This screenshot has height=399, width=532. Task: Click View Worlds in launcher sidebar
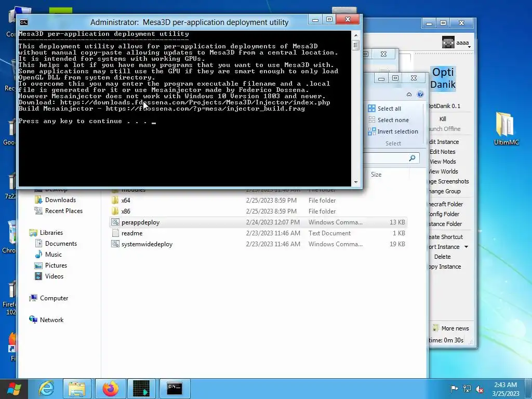pyautogui.click(x=444, y=171)
